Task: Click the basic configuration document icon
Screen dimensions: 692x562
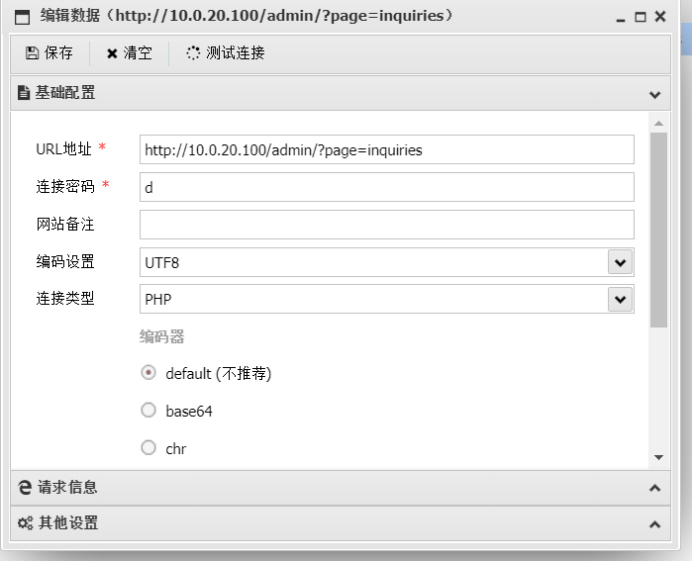Action: pos(24,93)
